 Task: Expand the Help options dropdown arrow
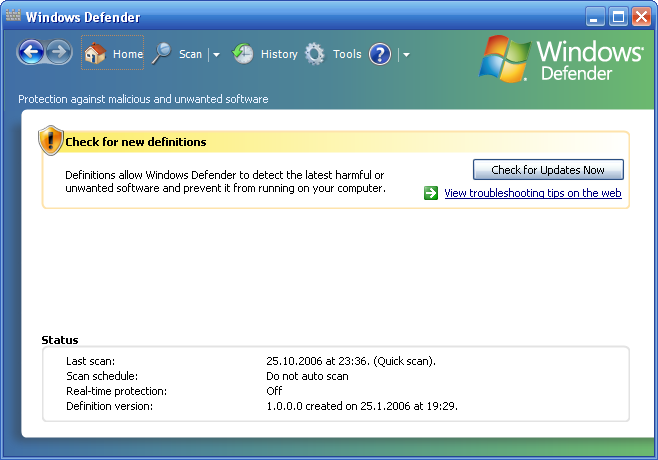(406, 55)
